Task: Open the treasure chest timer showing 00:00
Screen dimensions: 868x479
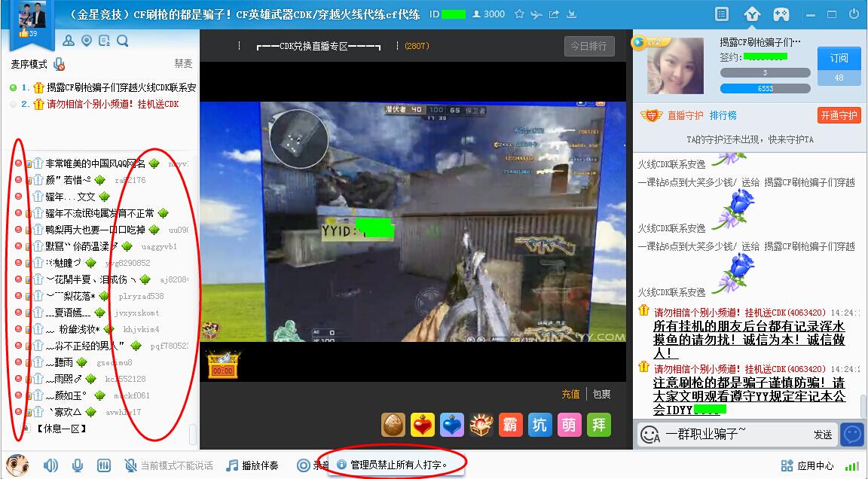Action: [222, 365]
